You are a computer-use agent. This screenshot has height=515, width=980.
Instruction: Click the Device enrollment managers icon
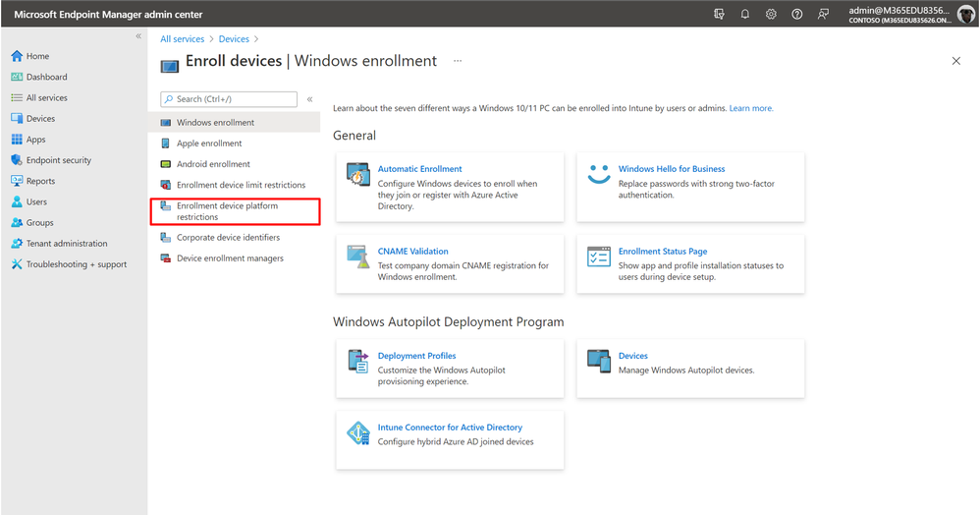click(x=166, y=257)
